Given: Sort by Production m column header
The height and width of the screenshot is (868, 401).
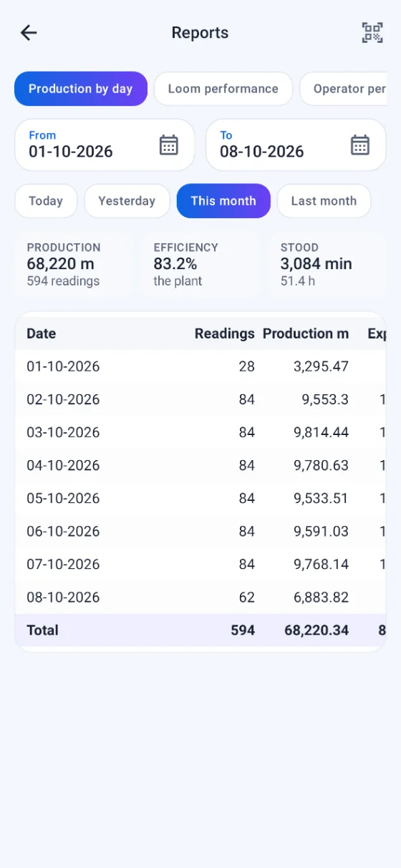Looking at the screenshot, I should [x=306, y=333].
